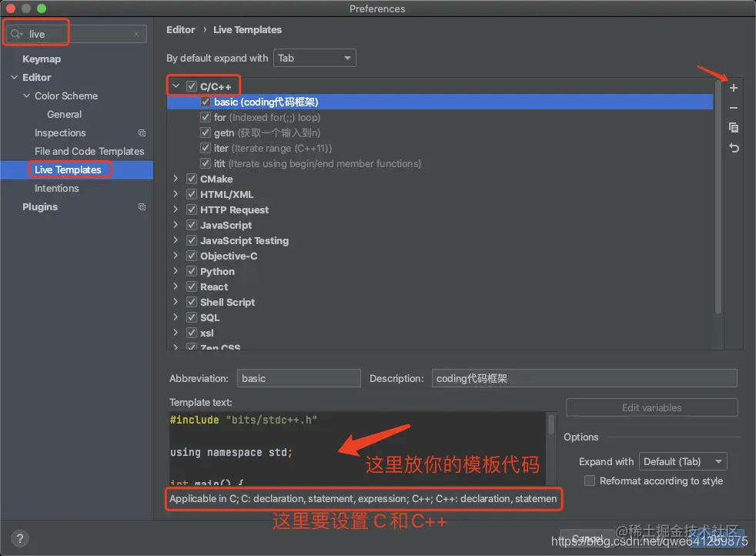Viewport: 756px width, 556px height.
Task: Open the Plugins settings page
Action: [x=40, y=207]
